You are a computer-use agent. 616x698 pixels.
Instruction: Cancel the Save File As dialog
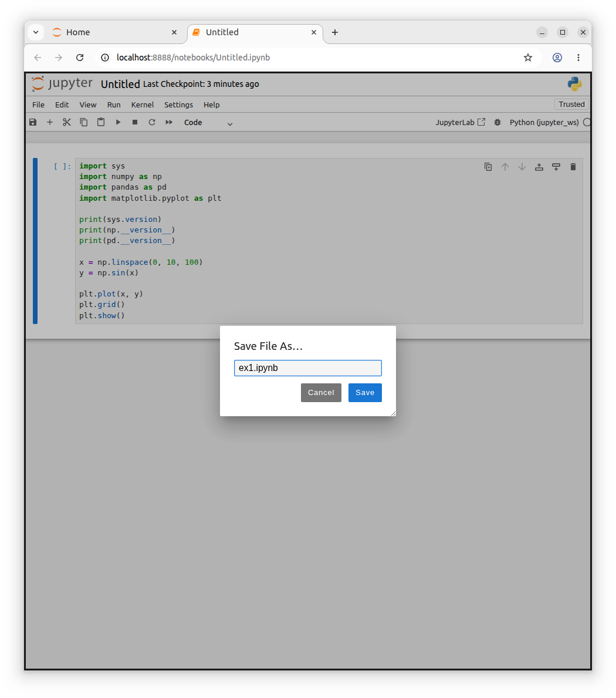[x=321, y=393]
